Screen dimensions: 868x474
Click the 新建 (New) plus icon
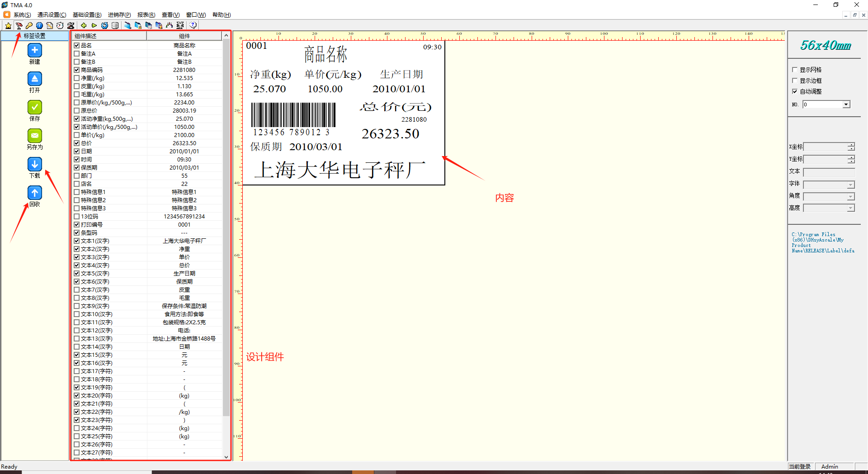tap(35, 50)
